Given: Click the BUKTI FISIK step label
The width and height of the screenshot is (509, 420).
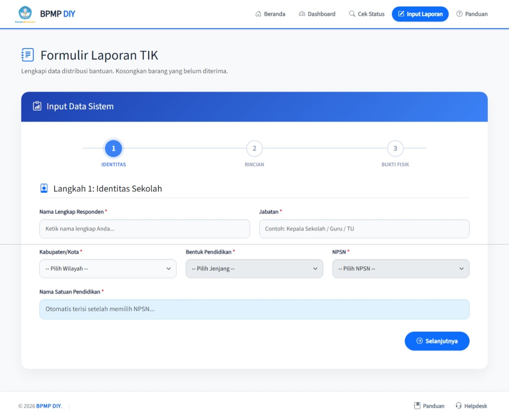Looking at the screenshot, I should (x=395, y=165).
